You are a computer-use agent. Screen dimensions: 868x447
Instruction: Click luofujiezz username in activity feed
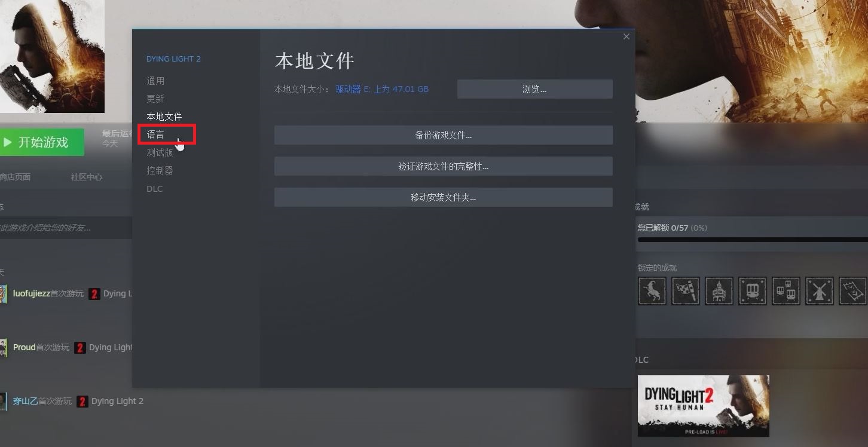coord(32,293)
